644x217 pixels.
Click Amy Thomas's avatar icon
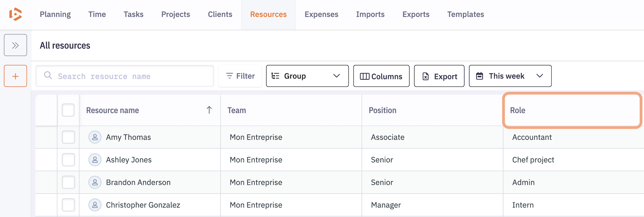(x=95, y=137)
